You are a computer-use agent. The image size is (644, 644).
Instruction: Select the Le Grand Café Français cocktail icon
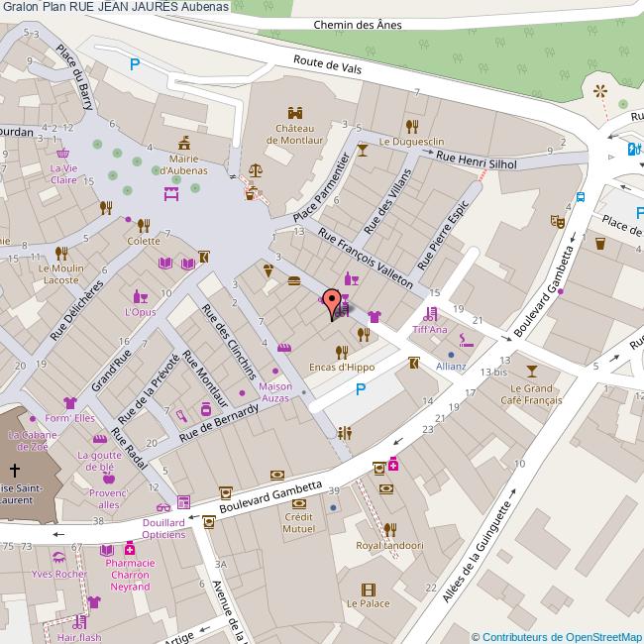click(x=532, y=371)
